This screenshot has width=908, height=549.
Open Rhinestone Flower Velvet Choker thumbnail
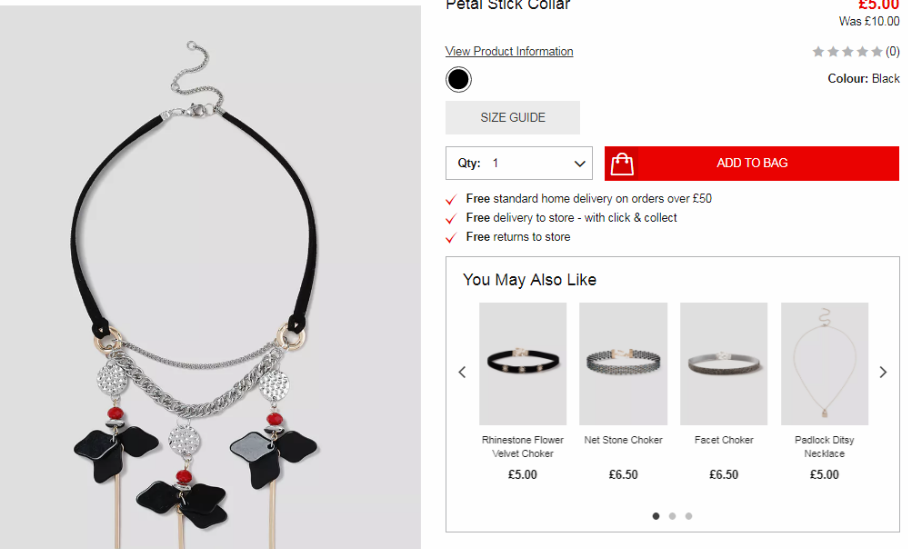point(523,364)
